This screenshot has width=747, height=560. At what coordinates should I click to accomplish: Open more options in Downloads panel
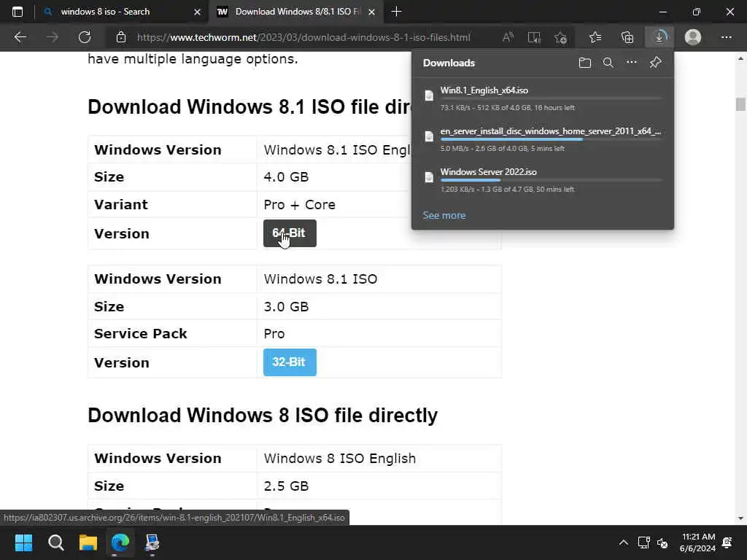tap(632, 63)
